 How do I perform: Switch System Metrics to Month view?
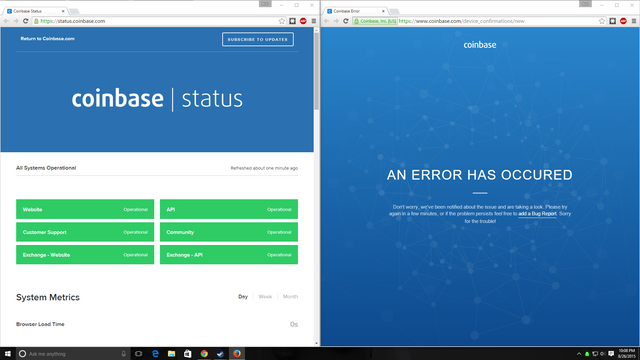tap(290, 297)
